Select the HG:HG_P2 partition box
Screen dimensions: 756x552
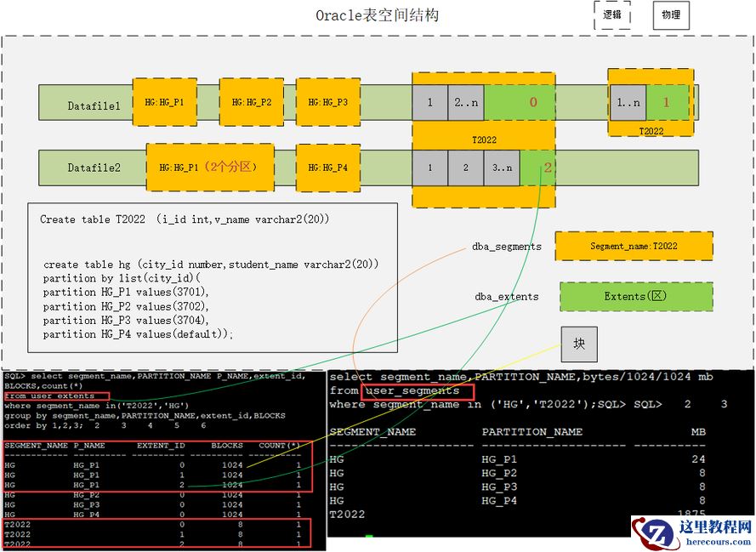coord(251,102)
